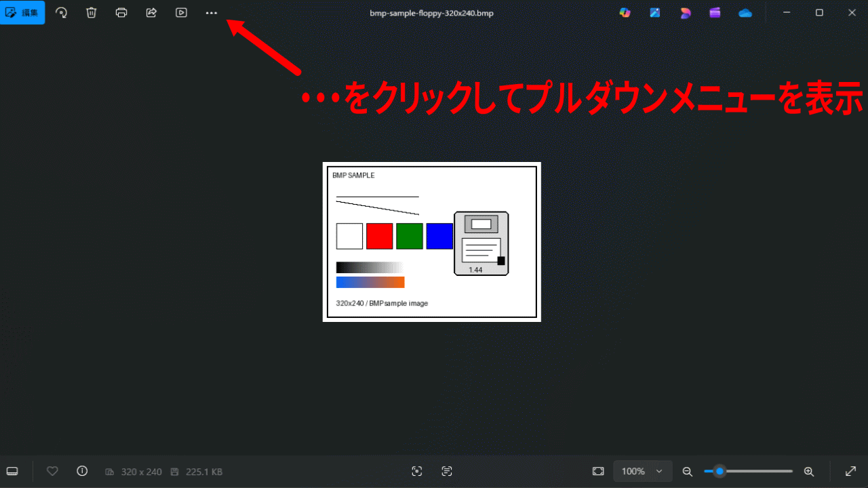Open the image in Designer

(686, 12)
